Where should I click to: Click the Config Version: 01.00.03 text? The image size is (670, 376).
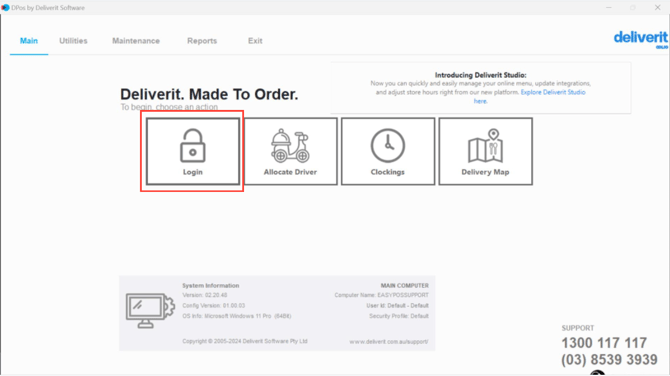click(x=214, y=306)
